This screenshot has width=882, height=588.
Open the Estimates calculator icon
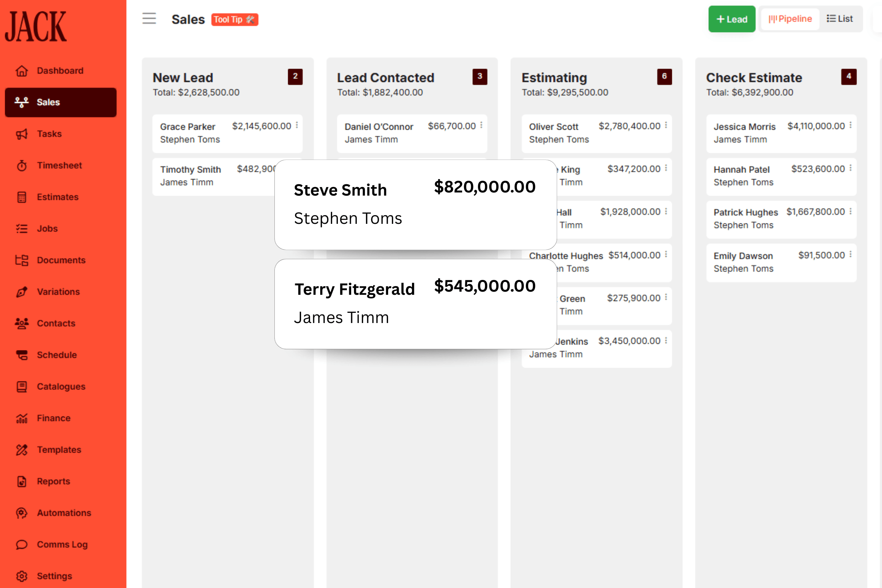(22, 197)
